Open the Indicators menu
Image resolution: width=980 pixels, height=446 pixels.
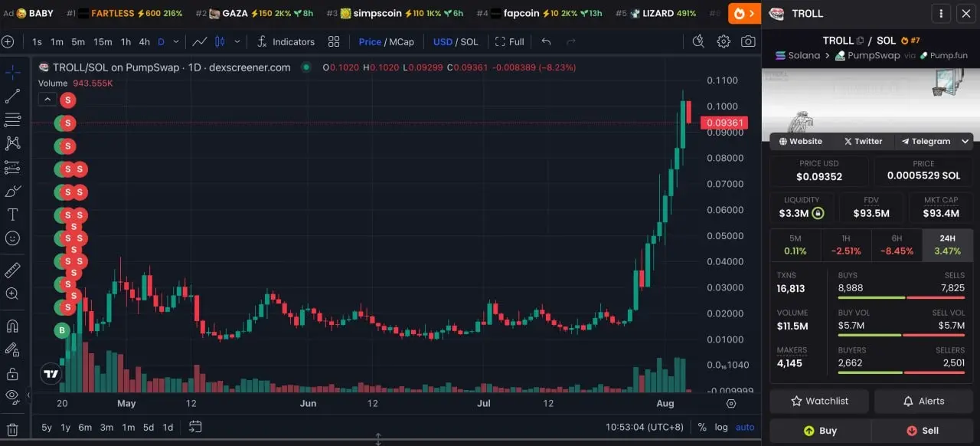click(286, 41)
